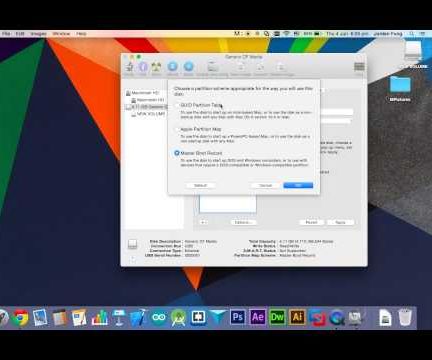Open the Images menu

[39, 34]
